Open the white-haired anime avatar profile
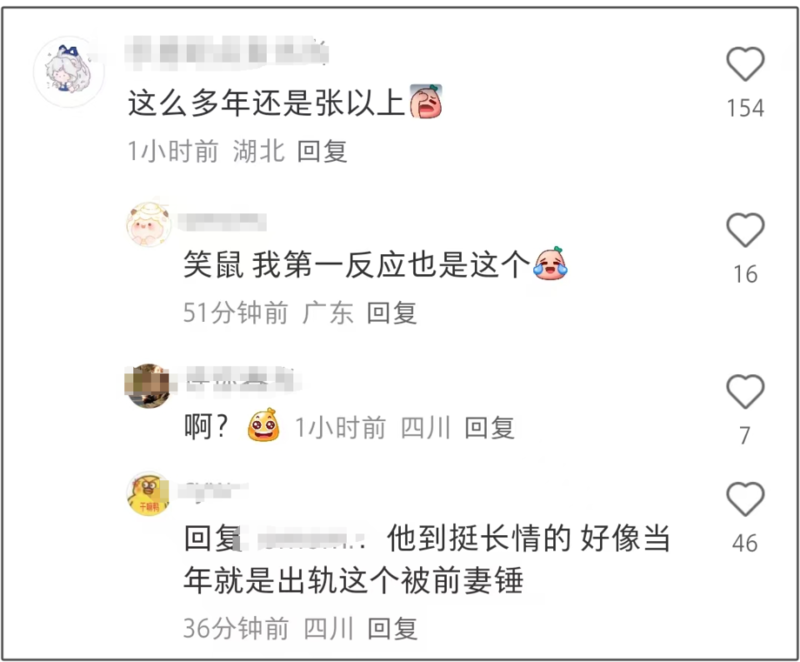Viewport: 800px width, 662px height. click(x=69, y=71)
